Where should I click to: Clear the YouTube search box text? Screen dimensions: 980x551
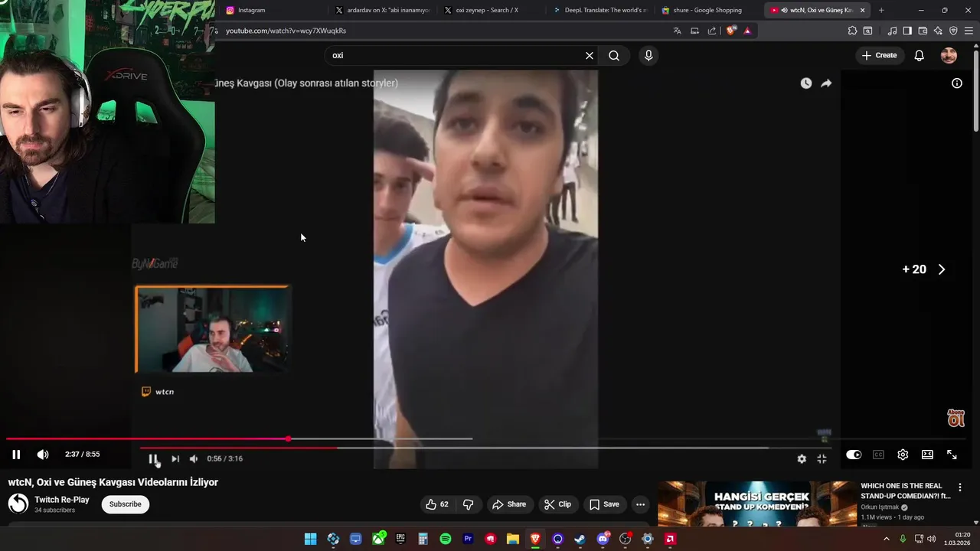pos(590,55)
